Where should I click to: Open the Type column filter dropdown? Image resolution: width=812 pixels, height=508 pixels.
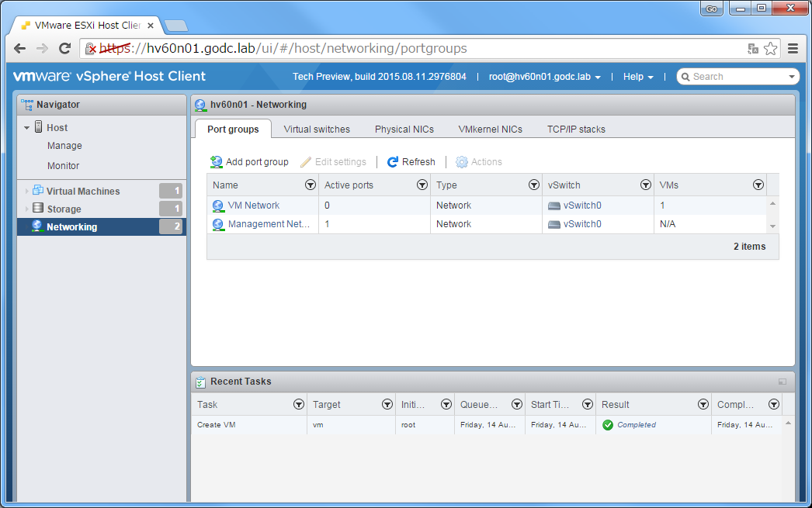(x=534, y=185)
